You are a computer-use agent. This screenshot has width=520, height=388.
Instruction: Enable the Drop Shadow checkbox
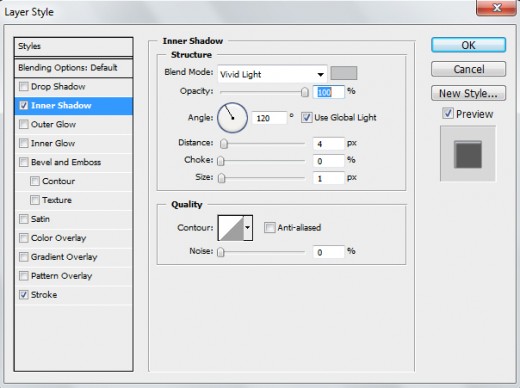[x=24, y=87]
